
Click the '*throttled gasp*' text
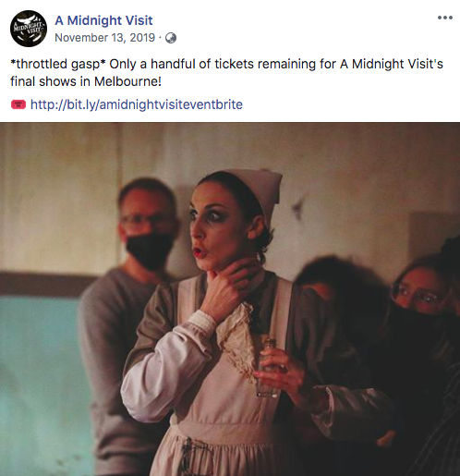click(x=58, y=64)
